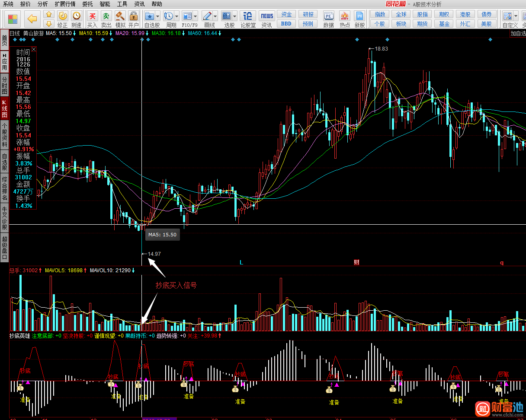Click the 预测 button
526x420 pixels.
pos(308,24)
